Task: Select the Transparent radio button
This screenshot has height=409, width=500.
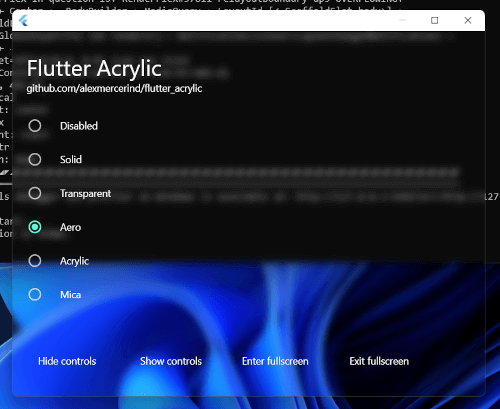Action: pyautogui.click(x=35, y=193)
